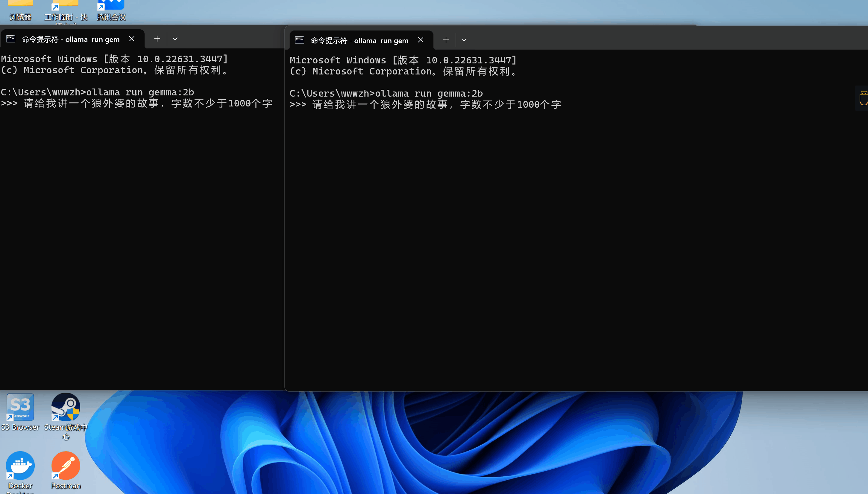Select the left terminal's ollama run tab
This screenshot has height=494, width=868.
pos(71,39)
